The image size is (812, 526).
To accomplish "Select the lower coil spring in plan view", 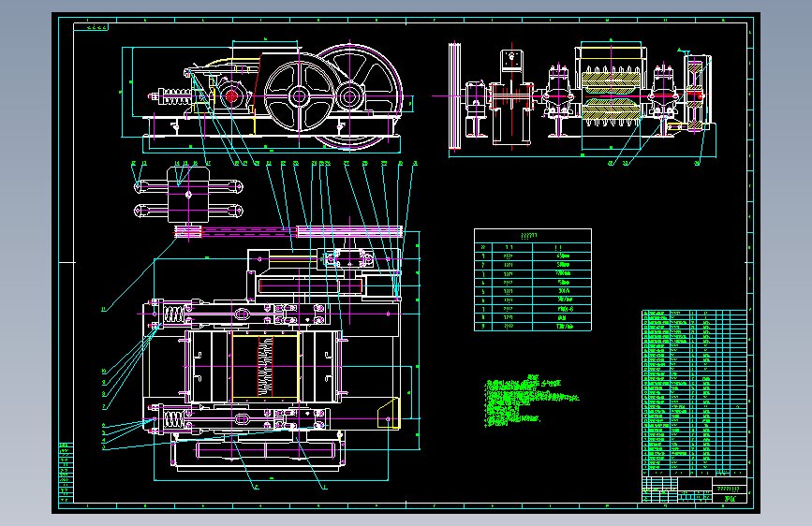I will pos(174,419).
